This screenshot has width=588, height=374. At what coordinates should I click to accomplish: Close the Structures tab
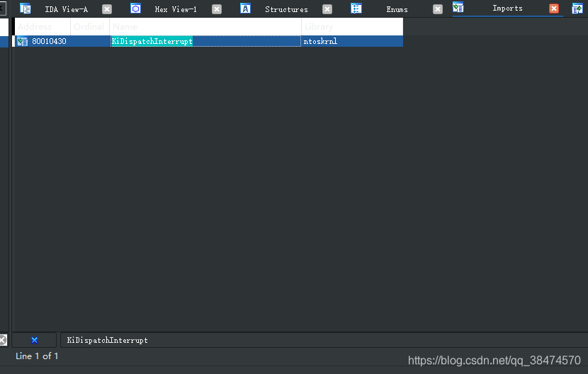point(327,9)
